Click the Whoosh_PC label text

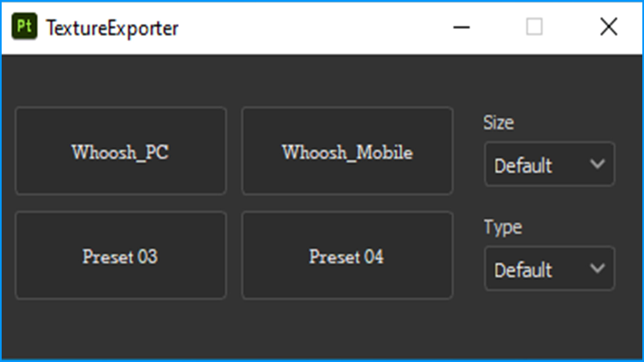tap(120, 153)
